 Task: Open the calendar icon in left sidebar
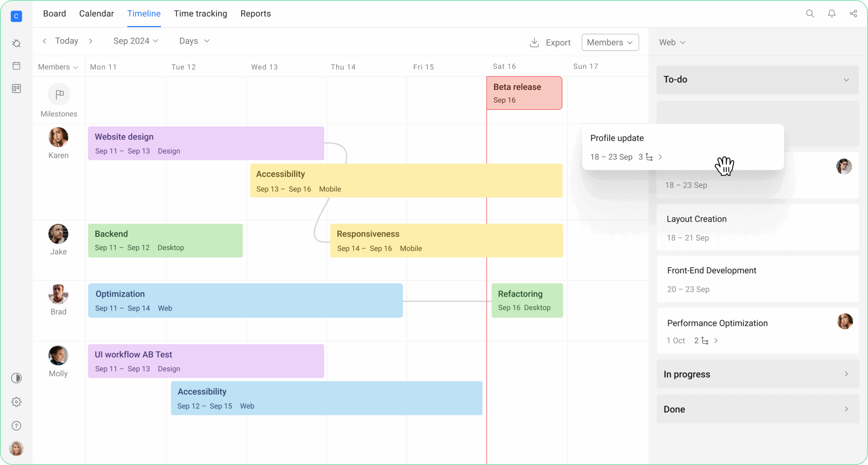click(x=16, y=65)
